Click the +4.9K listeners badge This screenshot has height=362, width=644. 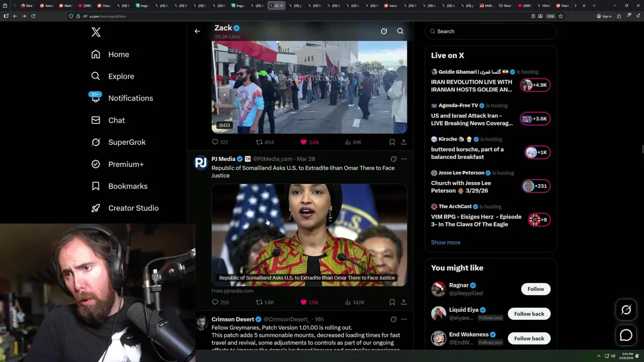click(x=535, y=85)
